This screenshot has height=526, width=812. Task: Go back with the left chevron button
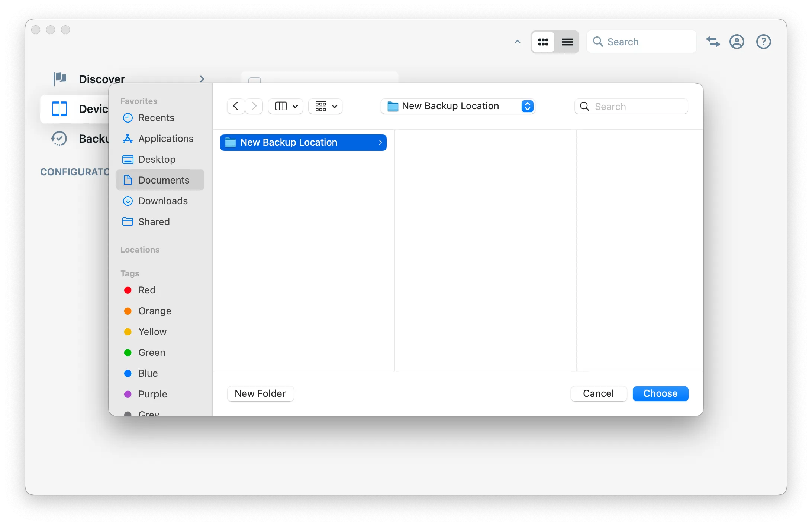click(x=236, y=106)
